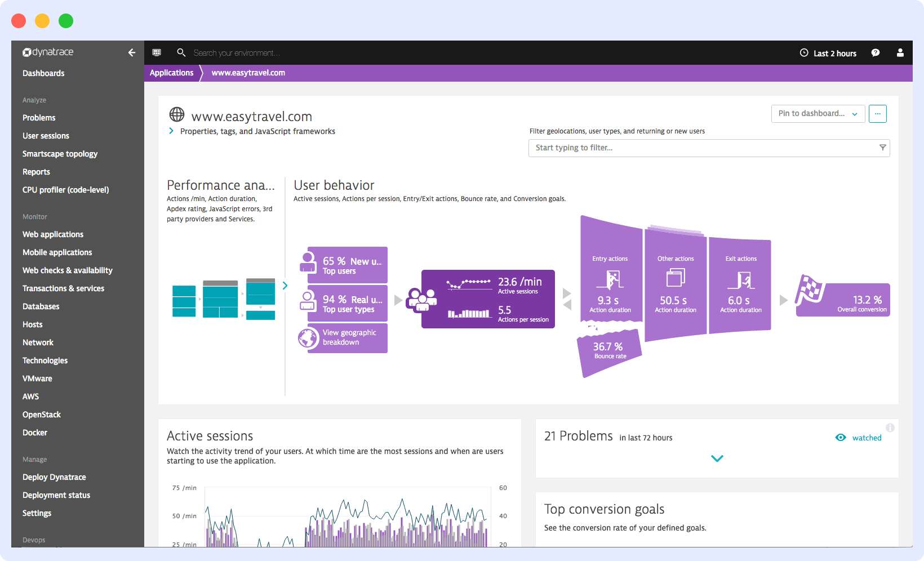
Task: Click the filter icon in the filter field
Action: tap(882, 148)
